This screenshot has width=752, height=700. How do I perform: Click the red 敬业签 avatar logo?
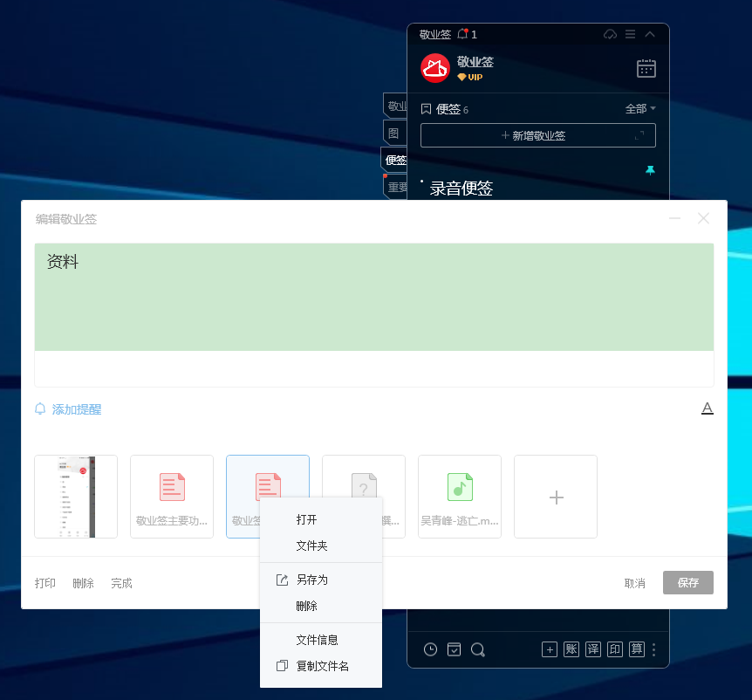pyautogui.click(x=435, y=68)
